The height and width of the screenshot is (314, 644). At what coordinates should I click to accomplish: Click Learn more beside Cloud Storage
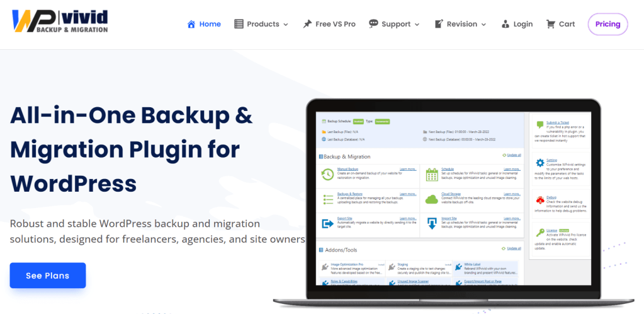(512, 194)
